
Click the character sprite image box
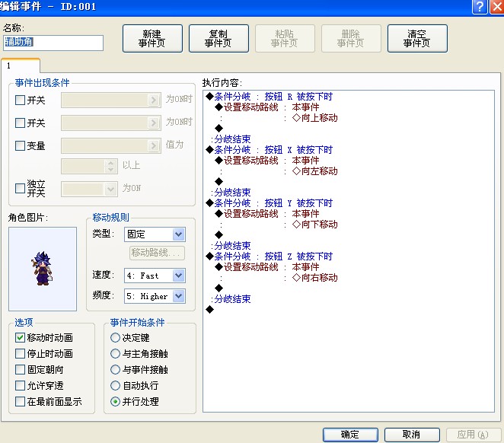point(43,269)
